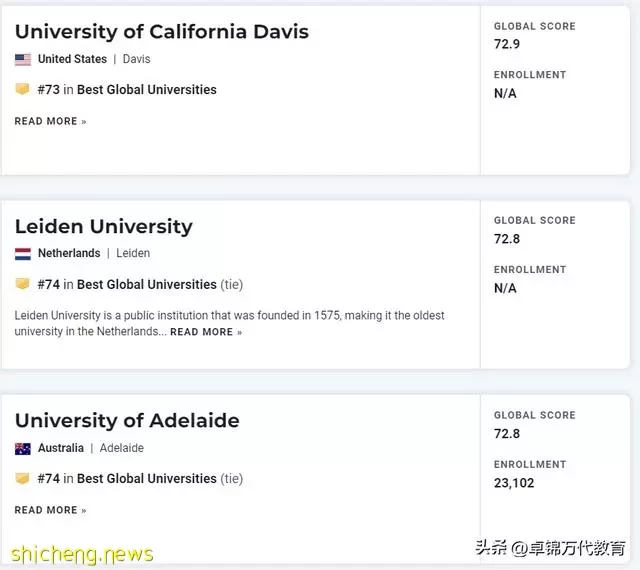Click the Leiden University description text
640x570 pixels.
229,323
